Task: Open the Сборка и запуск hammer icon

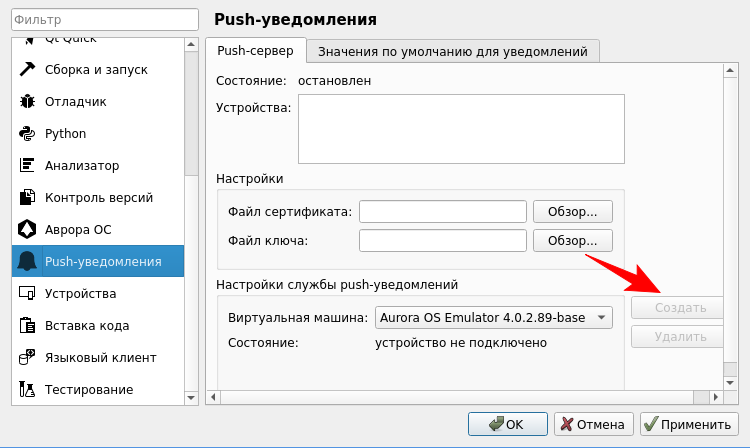Action: click(x=27, y=69)
